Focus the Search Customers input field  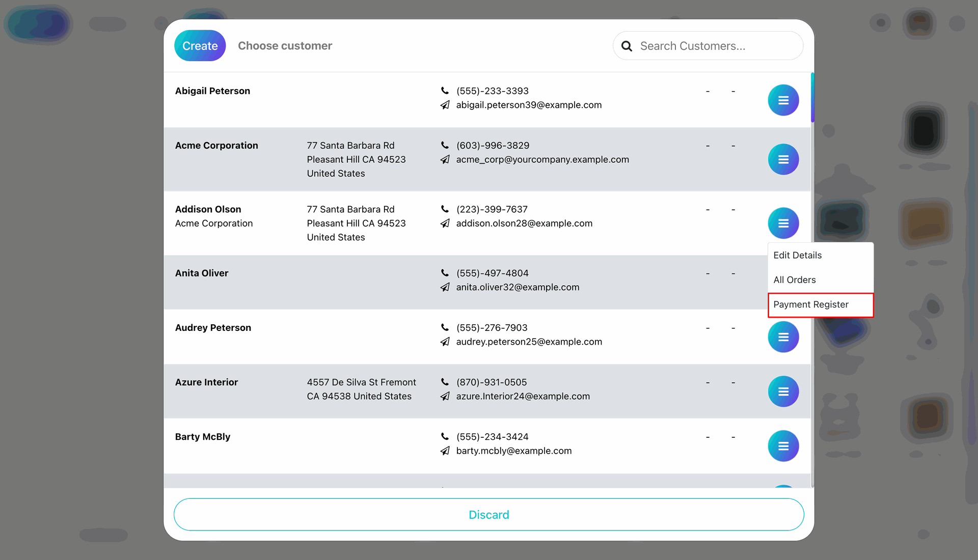[x=708, y=46]
